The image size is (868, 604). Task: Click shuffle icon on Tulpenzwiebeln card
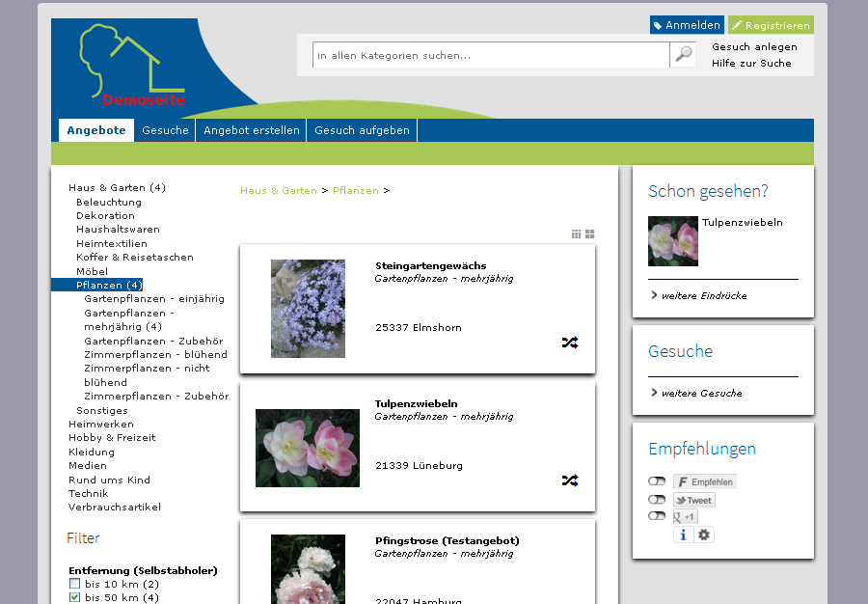point(570,480)
